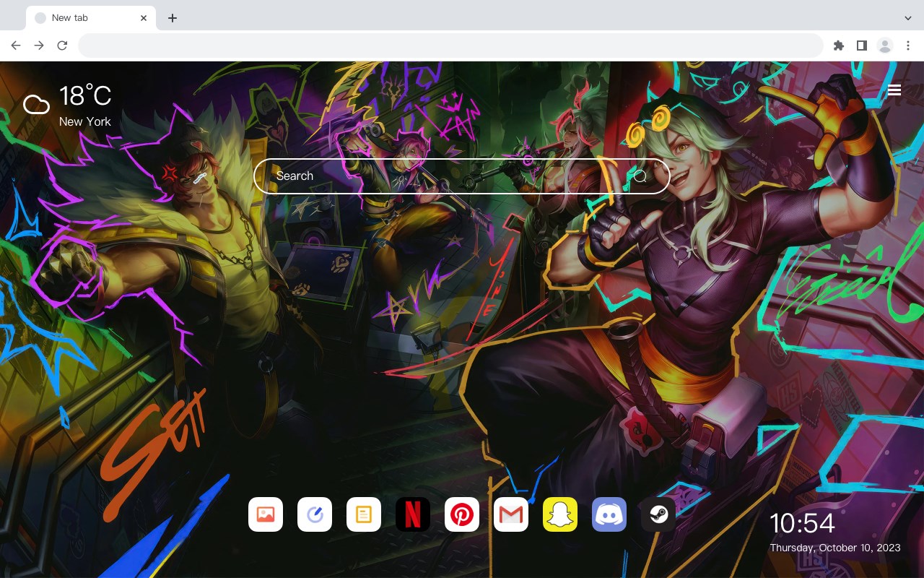Toggle the browser side panel
924x578 pixels.
coord(861,46)
